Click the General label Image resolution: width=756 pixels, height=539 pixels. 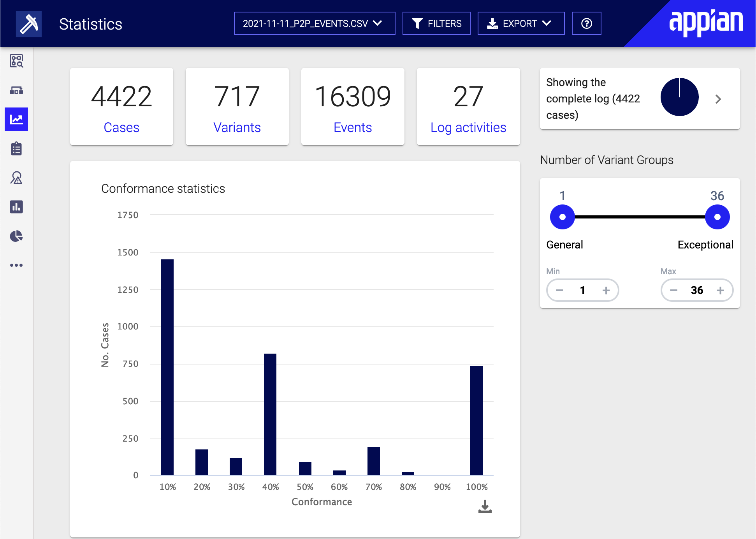pos(564,245)
